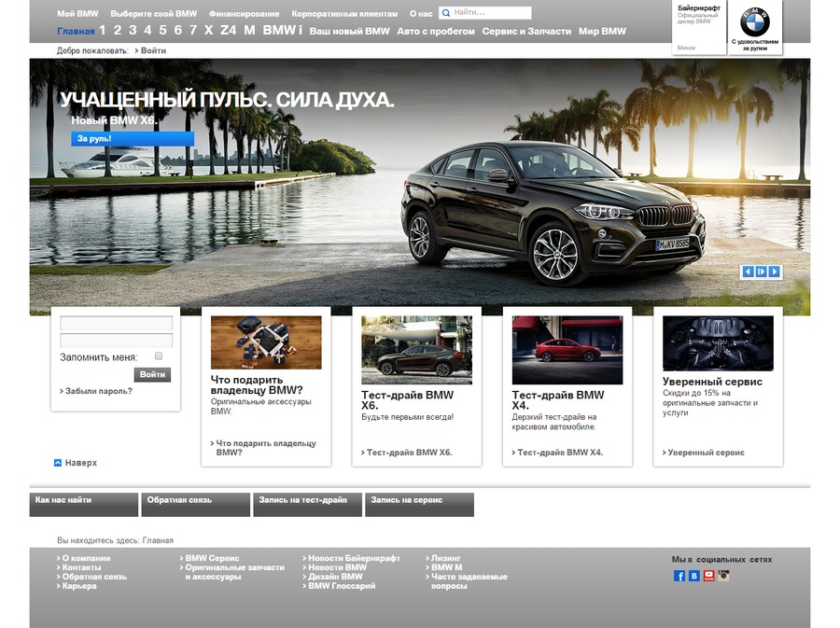Click the BMW roundel logo top right
The width and height of the screenshot is (840, 628).
tap(755, 21)
